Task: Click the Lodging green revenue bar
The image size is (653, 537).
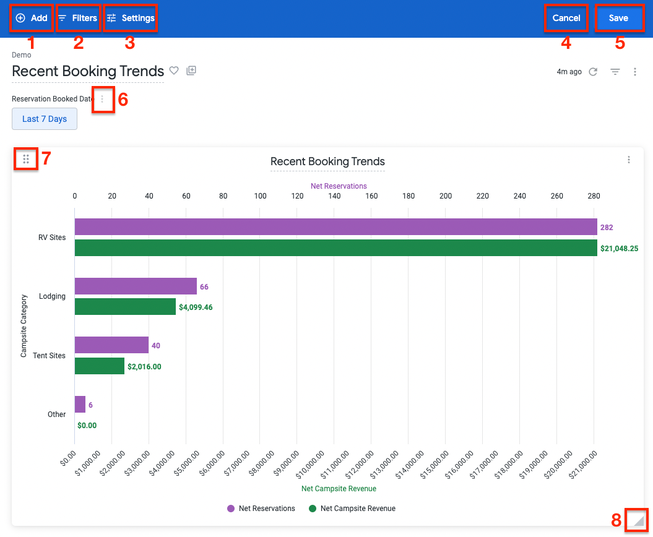Action: tap(125, 307)
